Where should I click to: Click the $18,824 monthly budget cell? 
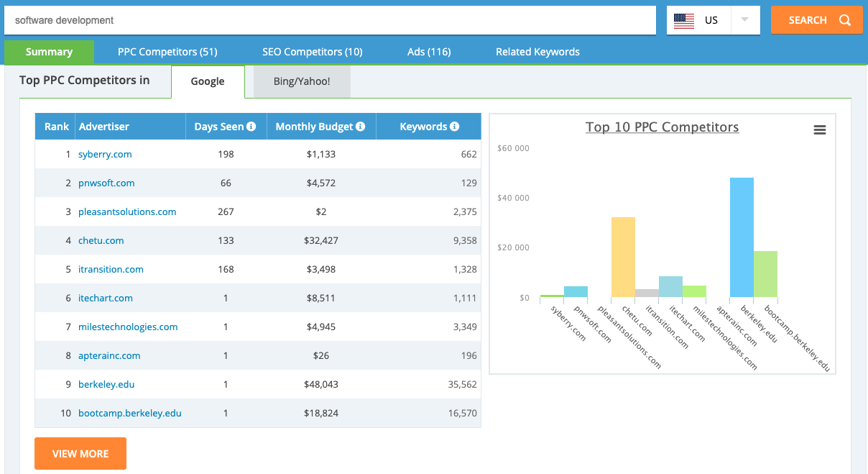[x=320, y=413]
